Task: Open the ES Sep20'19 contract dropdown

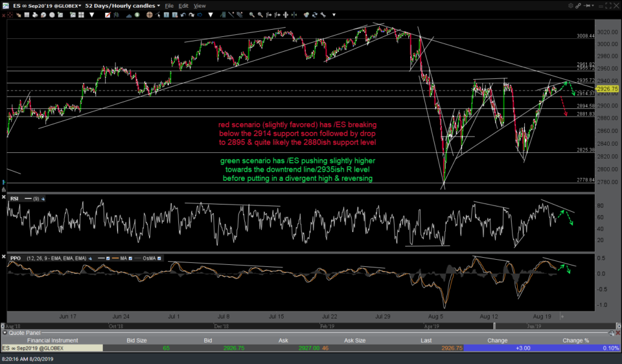Action: pos(47,6)
